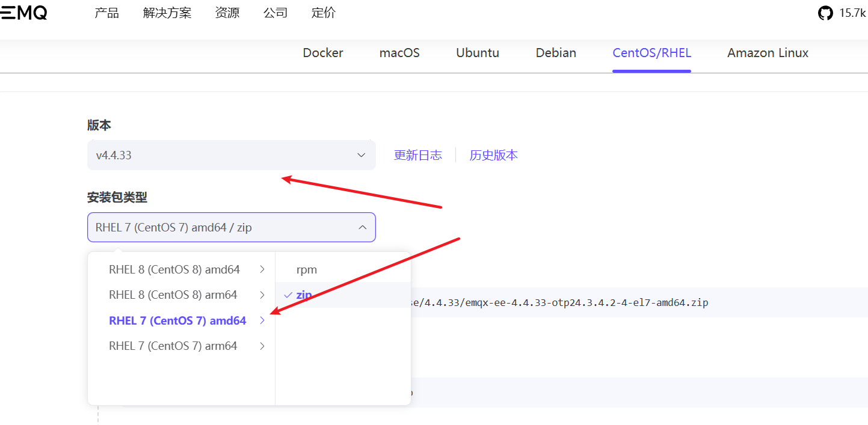Open the v4.4.33 version dropdown
Screen dimensions: 868x425
coord(232,155)
